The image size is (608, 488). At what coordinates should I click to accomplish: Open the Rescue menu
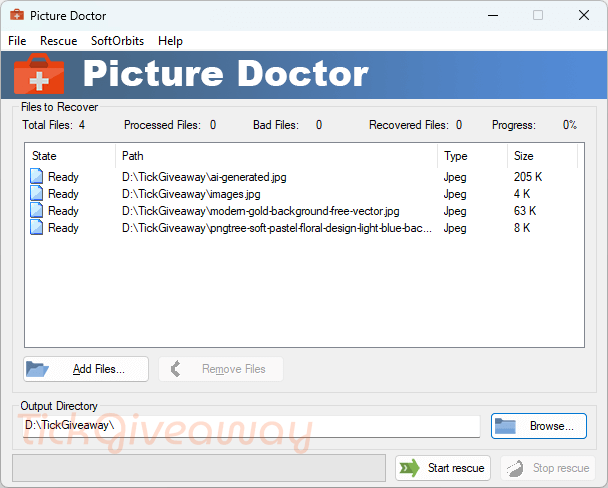tap(59, 41)
